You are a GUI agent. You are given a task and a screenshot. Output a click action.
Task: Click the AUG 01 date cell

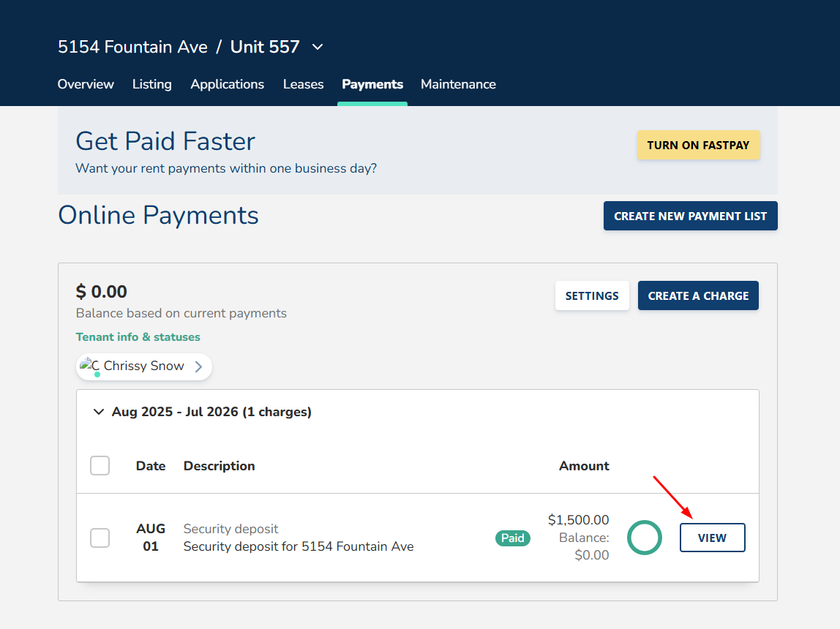point(151,538)
